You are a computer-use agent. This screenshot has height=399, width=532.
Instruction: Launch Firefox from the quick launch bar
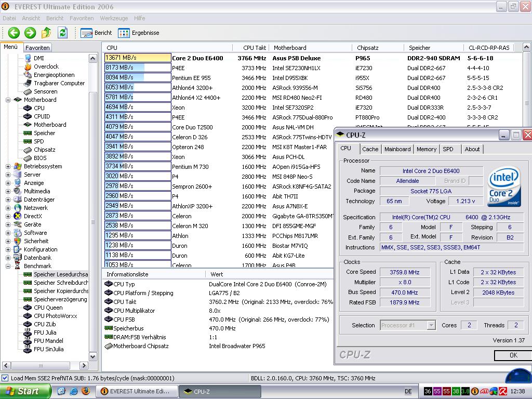pos(86,391)
